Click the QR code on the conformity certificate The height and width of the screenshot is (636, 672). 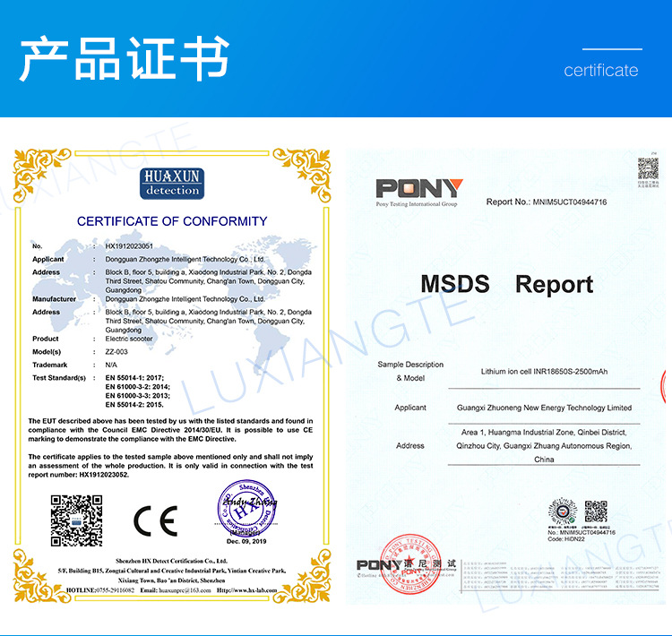click(76, 520)
